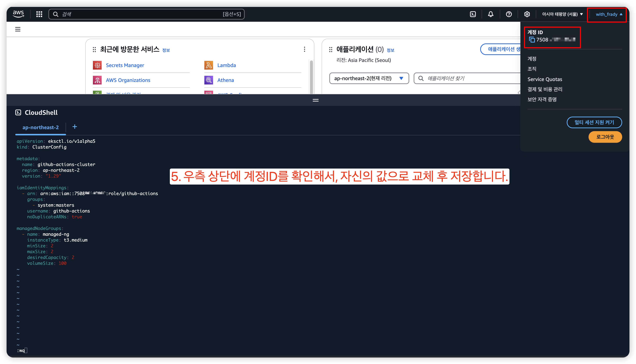Select the ap-northeast-2 CloudShell tab
Viewport: 636px width, 364px height.
(41, 128)
